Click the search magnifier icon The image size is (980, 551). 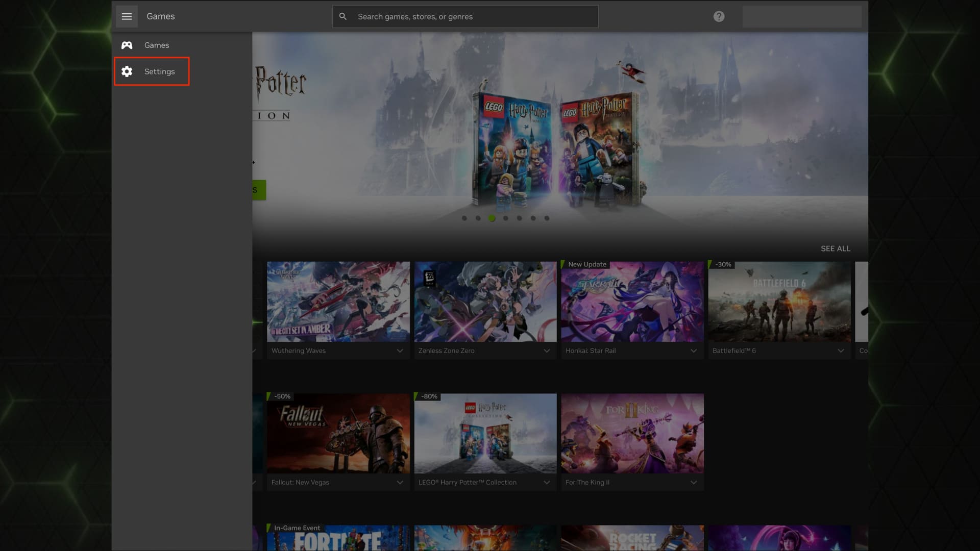(343, 16)
